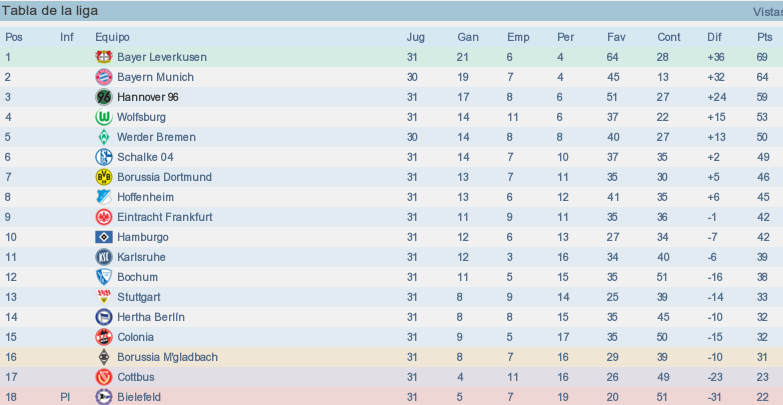Sort table by Dif column header
Screen dimensions: 783x405
click(x=714, y=37)
